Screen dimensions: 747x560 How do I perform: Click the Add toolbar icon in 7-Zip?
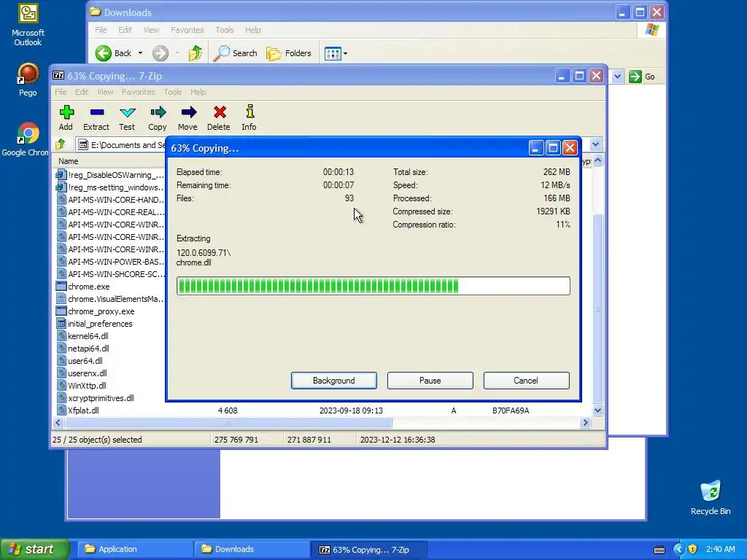click(x=66, y=117)
